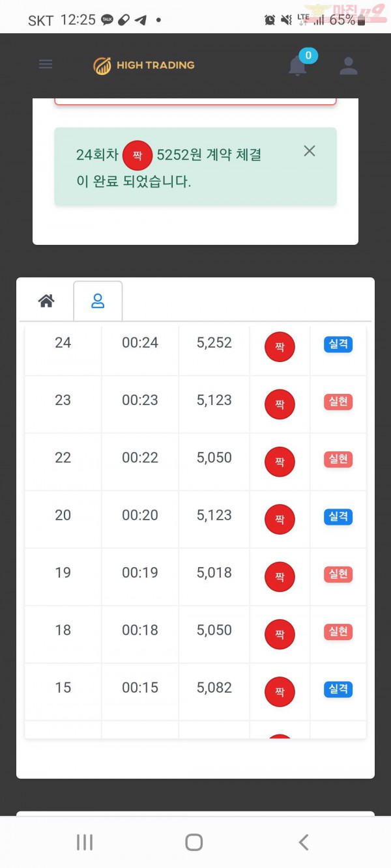Click the 실현 label for round 23

click(338, 402)
